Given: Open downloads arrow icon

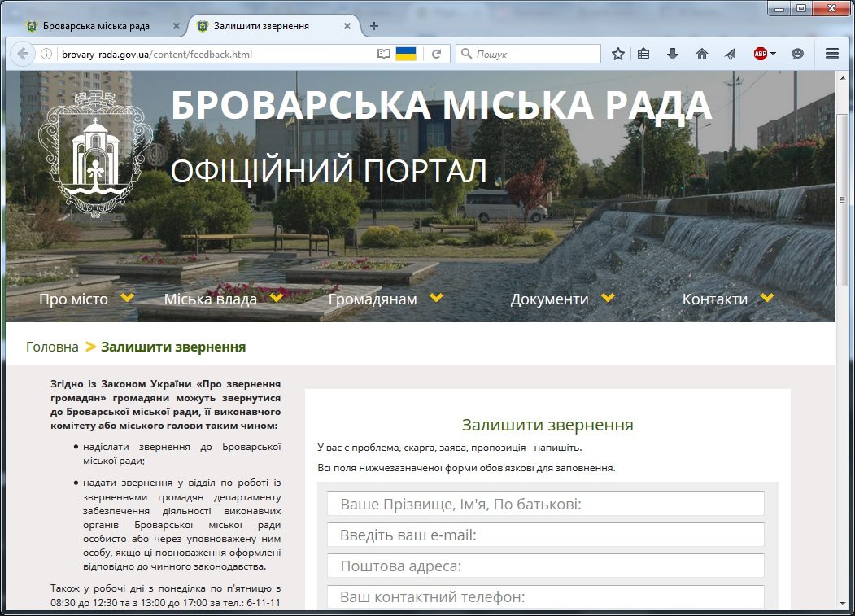Looking at the screenshot, I should click(x=673, y=54).
